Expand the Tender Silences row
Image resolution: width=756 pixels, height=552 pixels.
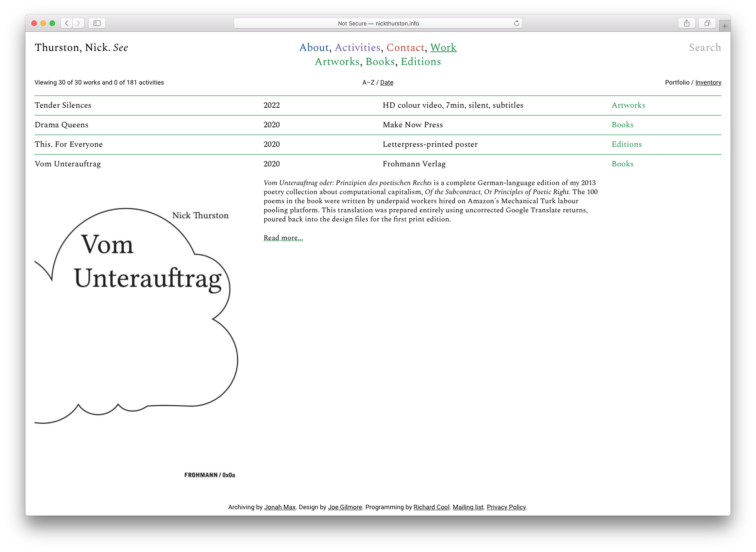click(x=63, y=105)
